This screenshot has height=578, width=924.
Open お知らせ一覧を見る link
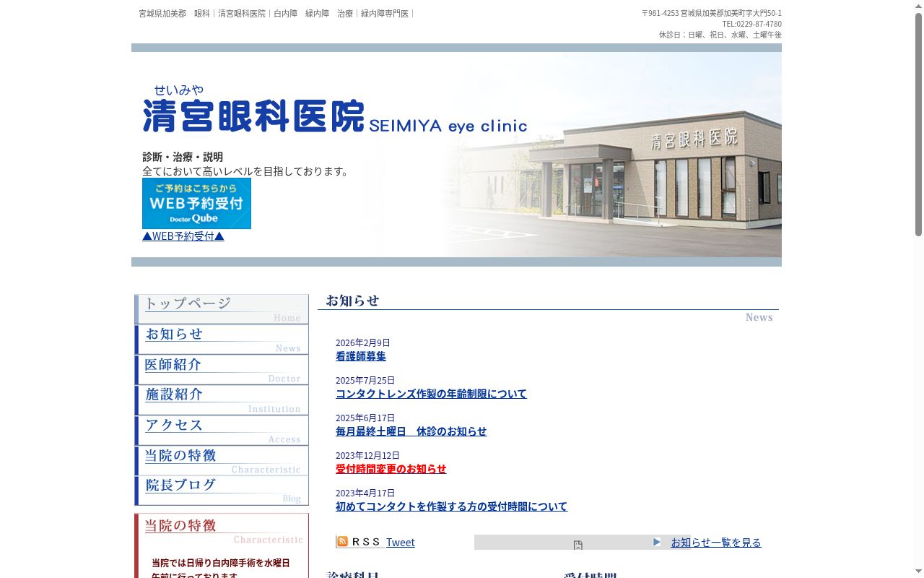click(716, 543)
